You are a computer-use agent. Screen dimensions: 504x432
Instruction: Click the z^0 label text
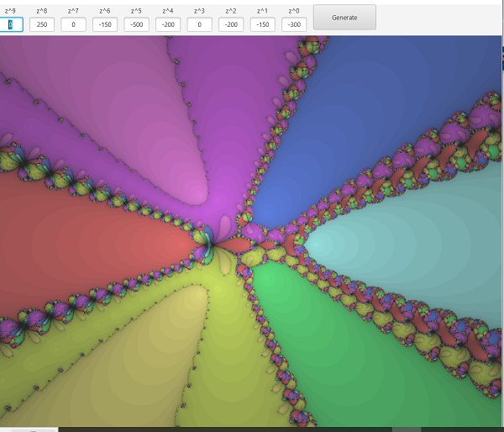(x=294, y=11)
